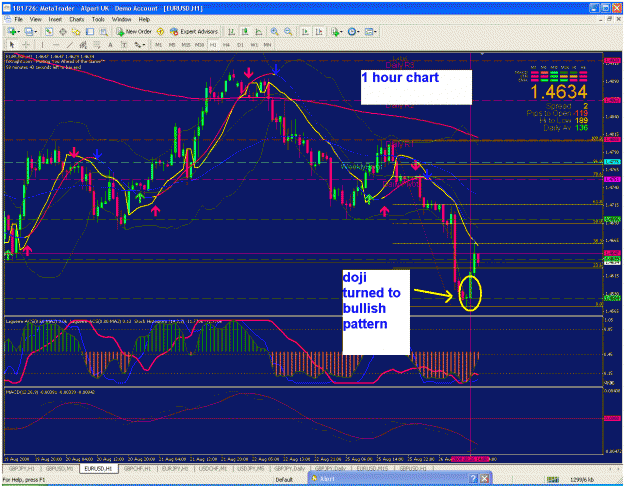Toggle Chart Shift
The width and height of the screenshot is (625, 486).
[319, 31]
